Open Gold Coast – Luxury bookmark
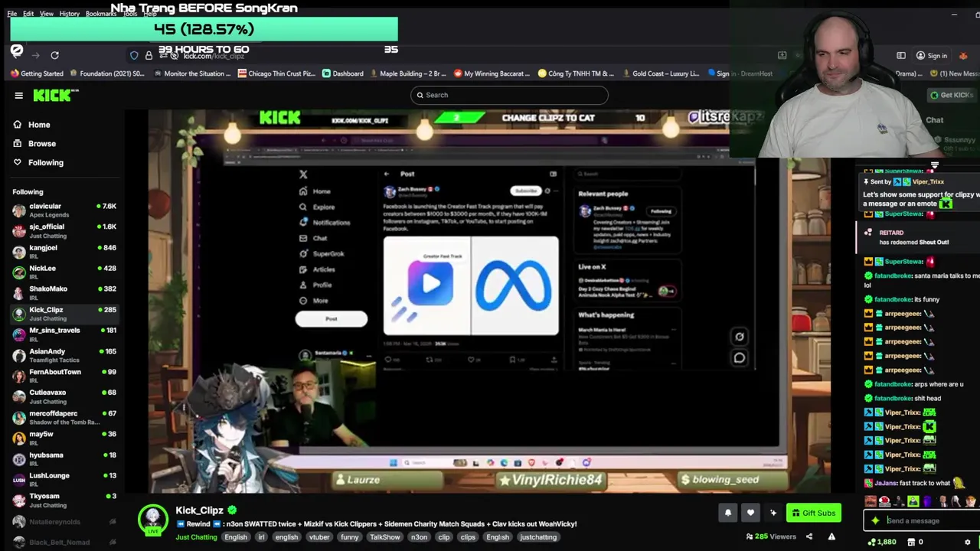 [661, 73]
